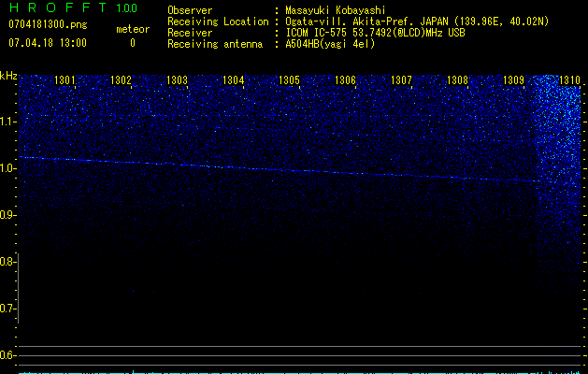Click the HROFFT title text

point(58,7)
